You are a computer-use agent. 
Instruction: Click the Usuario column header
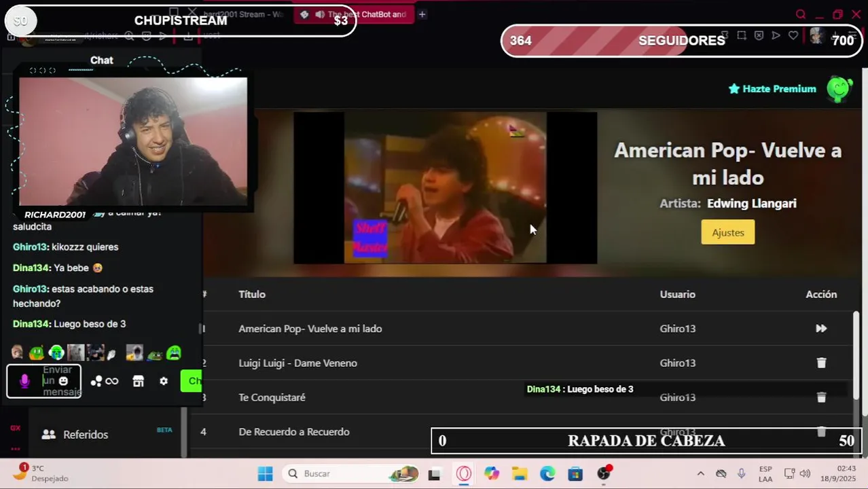(x=677, y=294)
